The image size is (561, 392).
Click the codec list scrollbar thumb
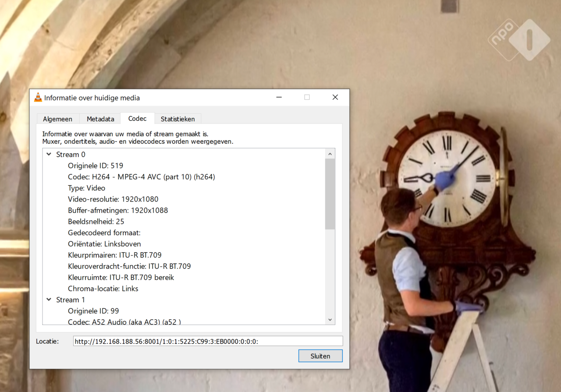[330, 194]
